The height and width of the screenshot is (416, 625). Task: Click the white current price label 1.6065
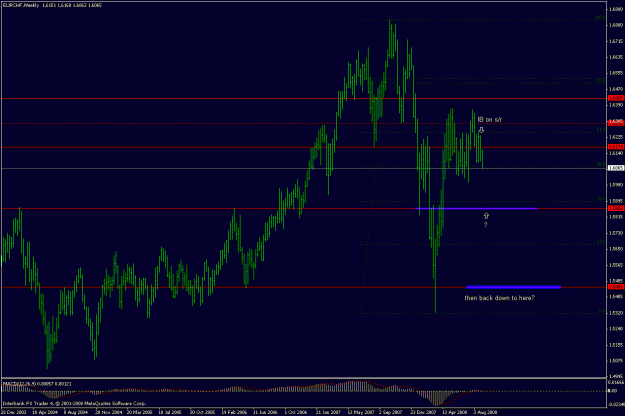click(616, 168)
